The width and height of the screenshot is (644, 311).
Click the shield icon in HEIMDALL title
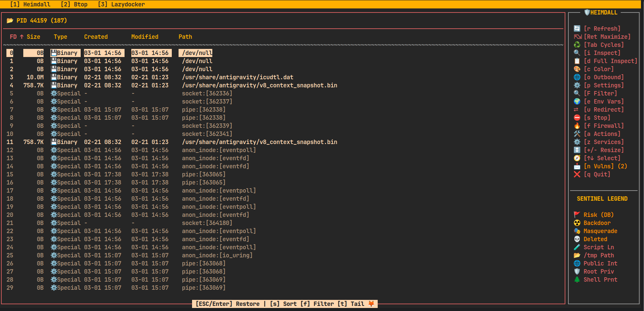pyautogui.click(x=587, y=12)
